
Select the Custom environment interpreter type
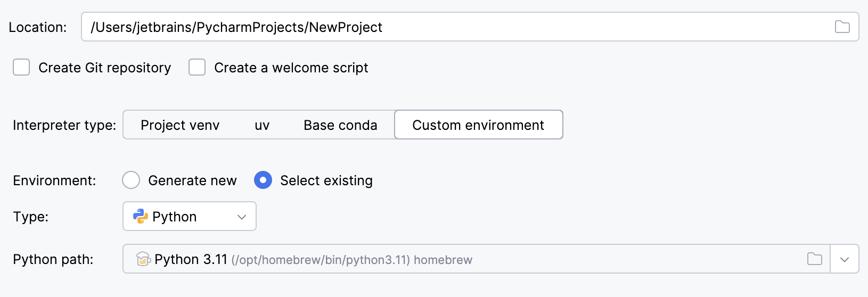click(x=478, y=125)
